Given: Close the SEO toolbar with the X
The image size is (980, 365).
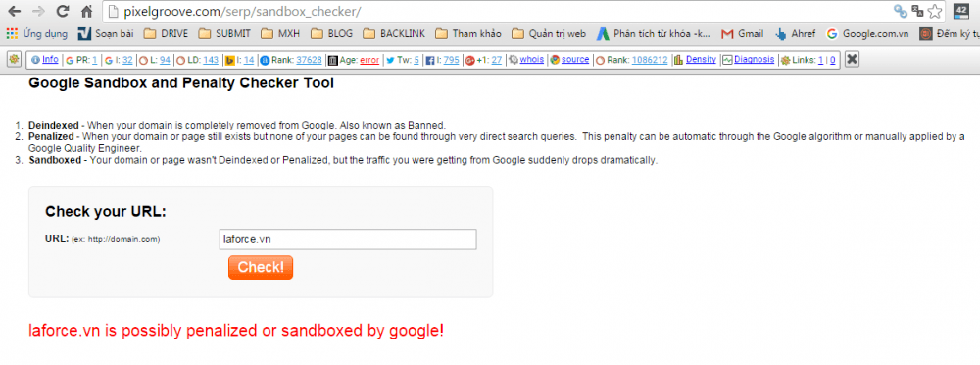Looking at the screenshot, I should pos(852,60).
